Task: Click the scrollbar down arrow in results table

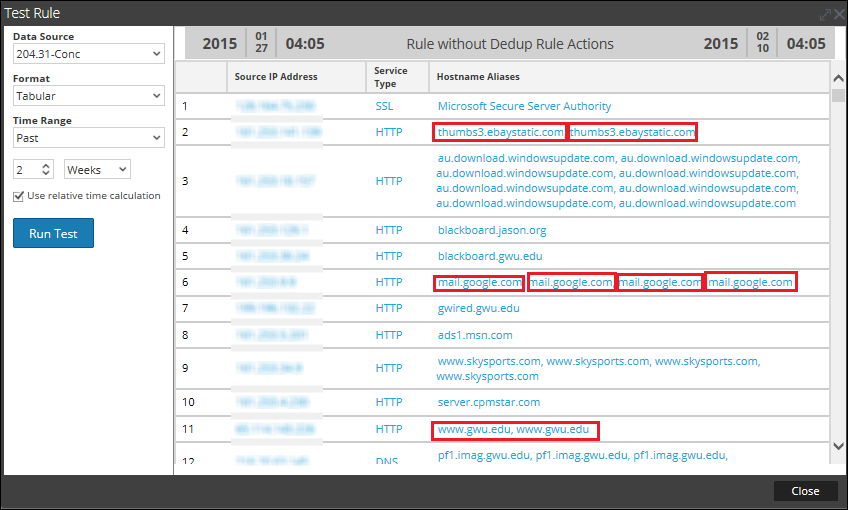Action: [837, 446]
